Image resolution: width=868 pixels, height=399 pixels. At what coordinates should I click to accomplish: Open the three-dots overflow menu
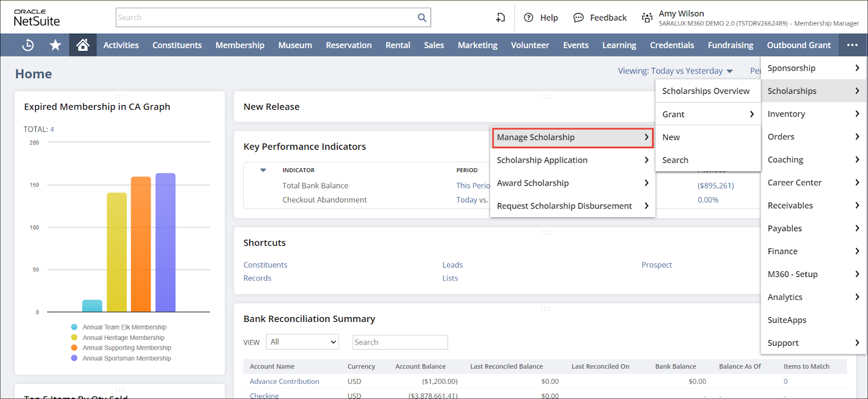click(852, 45)
